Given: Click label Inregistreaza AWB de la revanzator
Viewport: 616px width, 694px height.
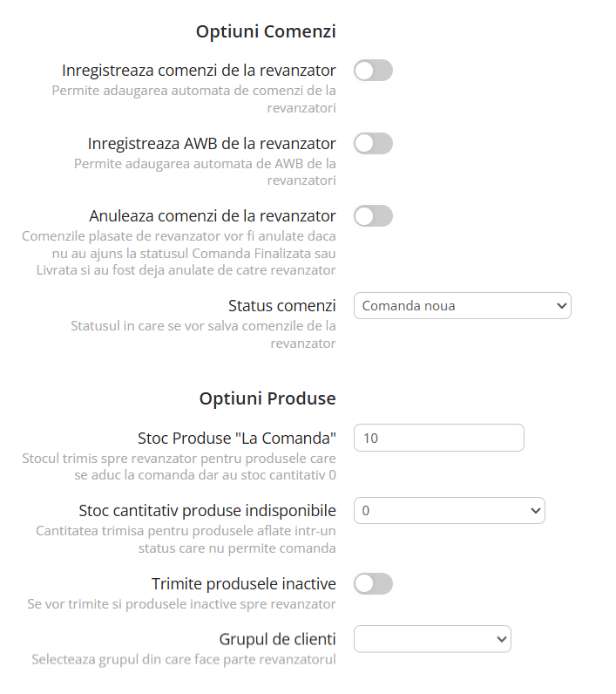Looking at the screenshot, I should (x=212, y=143).
